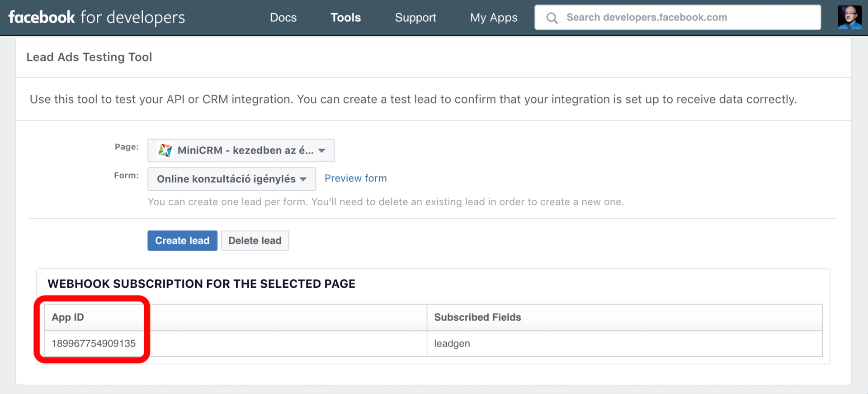
Task: Open the Form dropdown Online konzultáció igénylés
Action: click(231, 179)
